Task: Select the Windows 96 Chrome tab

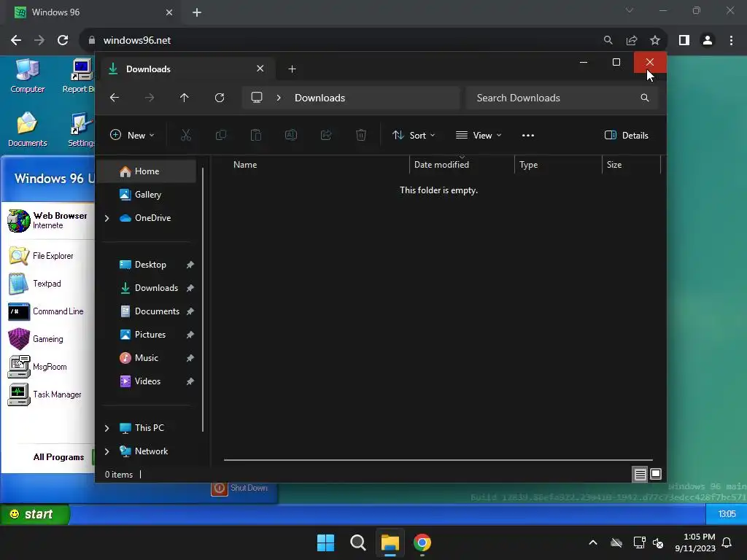Action: point(93,12)
